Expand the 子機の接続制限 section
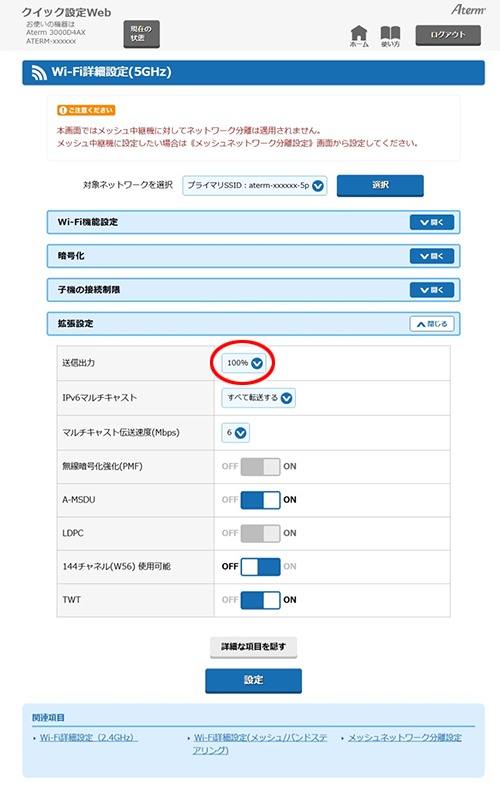500x793 pixels. (432, 290)
